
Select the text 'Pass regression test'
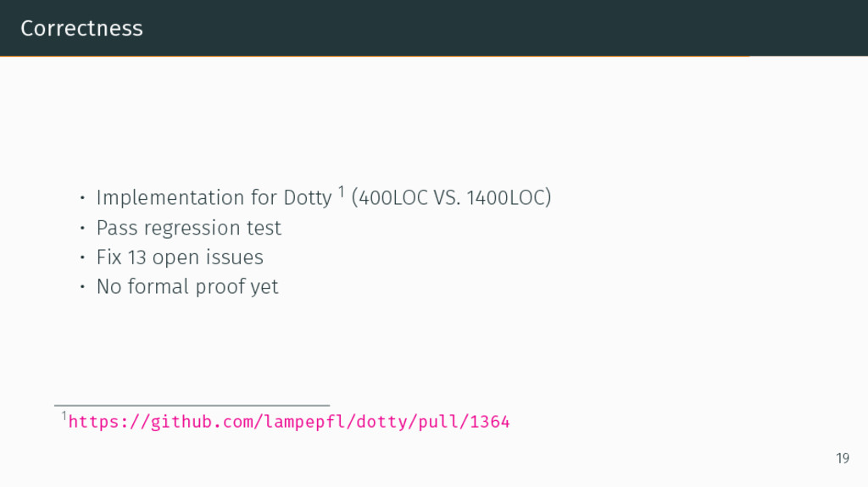click(x=188, y=228)
